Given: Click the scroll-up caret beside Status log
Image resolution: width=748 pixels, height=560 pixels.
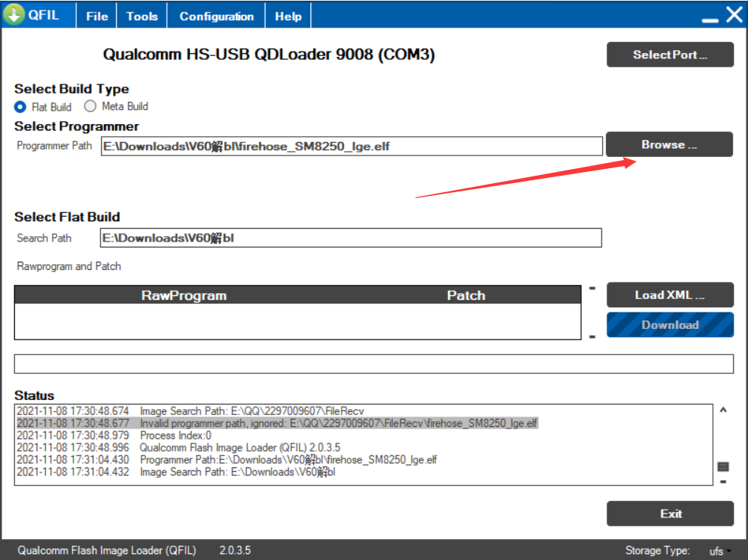Looking at the screenshot, I should pos(723,410).
